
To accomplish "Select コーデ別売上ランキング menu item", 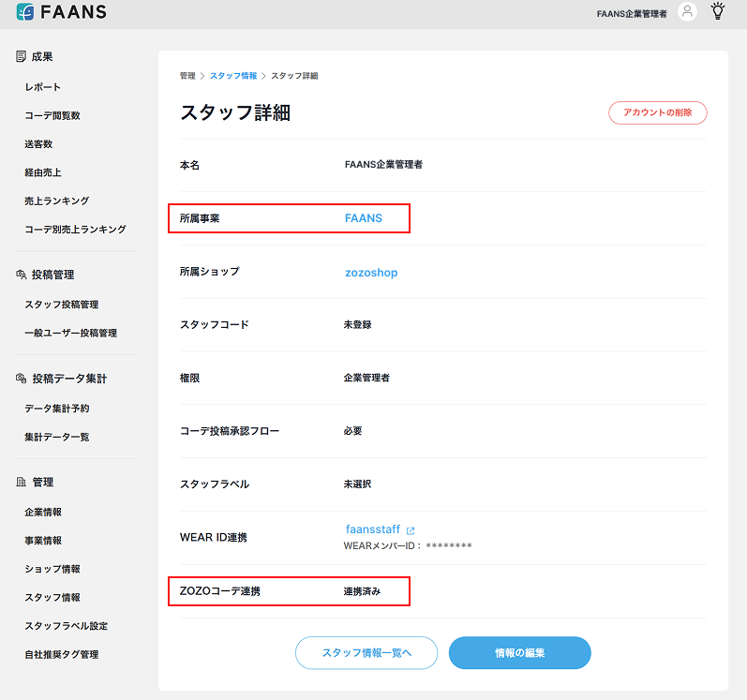I will [75, 230].
